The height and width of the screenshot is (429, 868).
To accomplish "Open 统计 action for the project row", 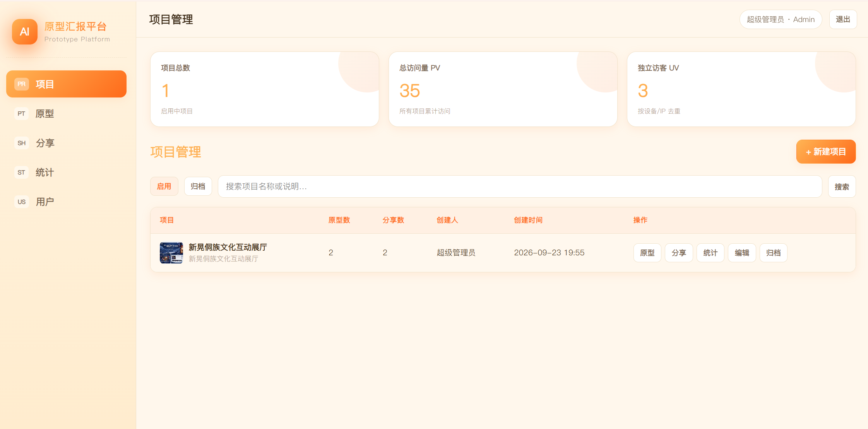I will [x=710, y=253].
